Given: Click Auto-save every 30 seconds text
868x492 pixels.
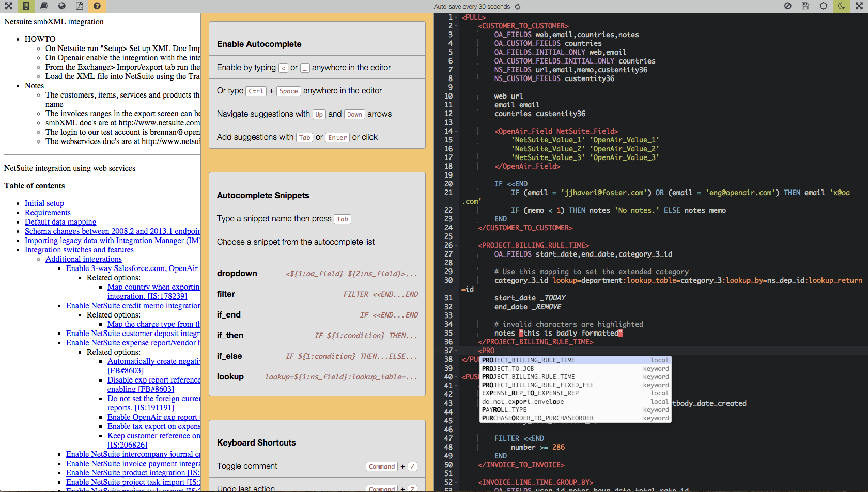Looking at the screenshot, I should (472, 7).
